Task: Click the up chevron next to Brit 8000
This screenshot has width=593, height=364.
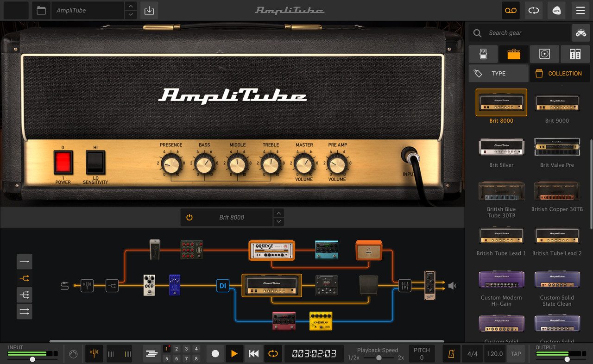Action: 278,213
